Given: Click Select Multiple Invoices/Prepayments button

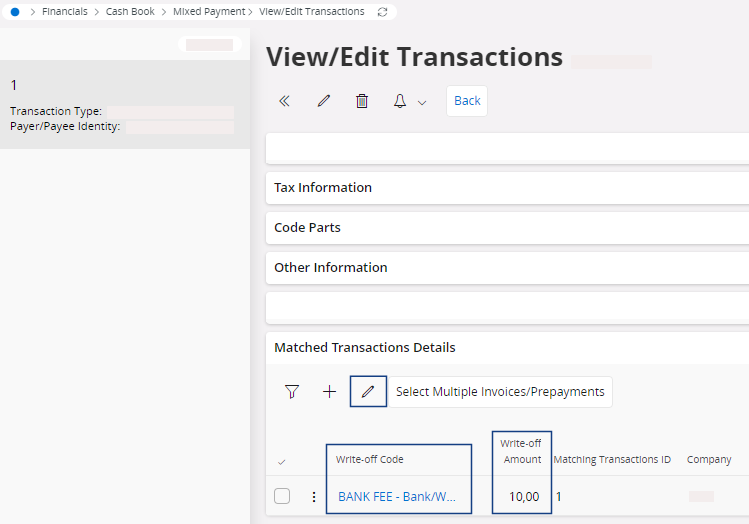Looking at the screenshot, I should tap(500, 392).
